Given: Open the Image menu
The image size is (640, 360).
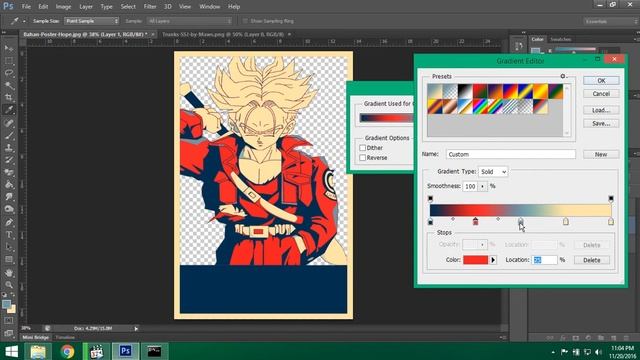Looking at the screenshot, I should coord(63,7).
